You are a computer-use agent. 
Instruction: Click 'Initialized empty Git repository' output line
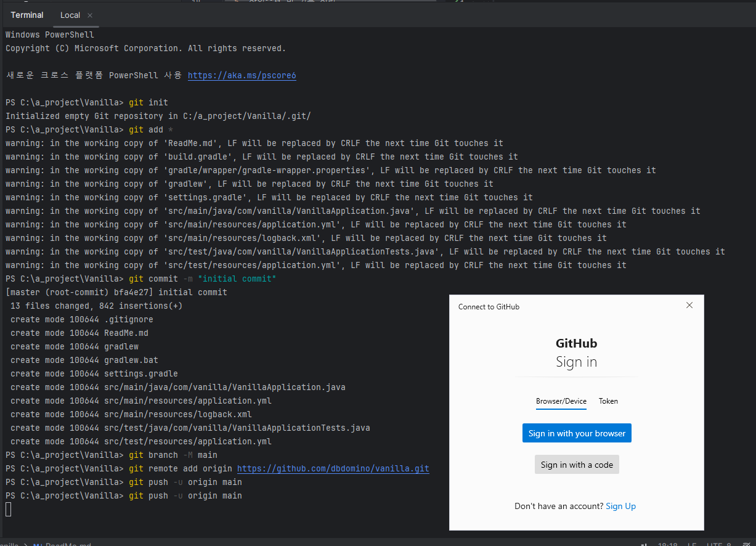pos(158,116)
